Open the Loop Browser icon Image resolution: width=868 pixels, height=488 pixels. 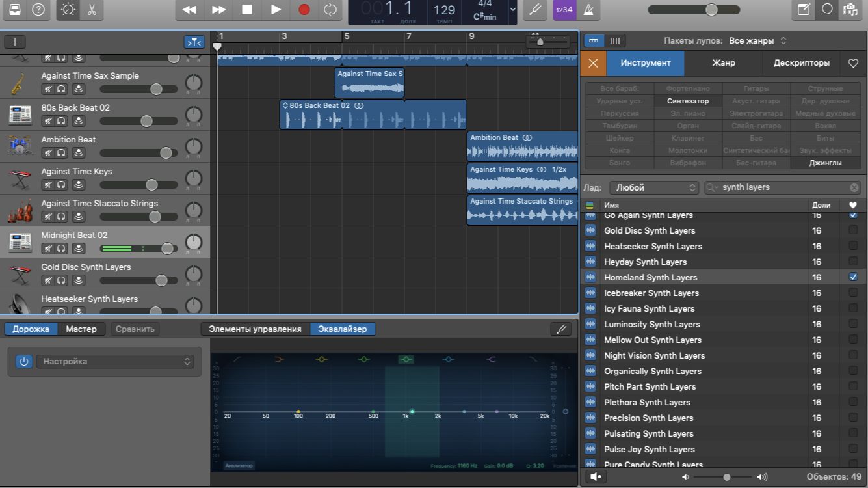828,10
